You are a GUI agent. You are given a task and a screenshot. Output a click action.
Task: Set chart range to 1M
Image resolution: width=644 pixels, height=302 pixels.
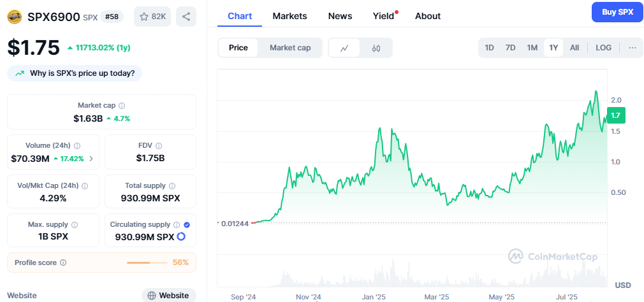click(x=532, y=48)
